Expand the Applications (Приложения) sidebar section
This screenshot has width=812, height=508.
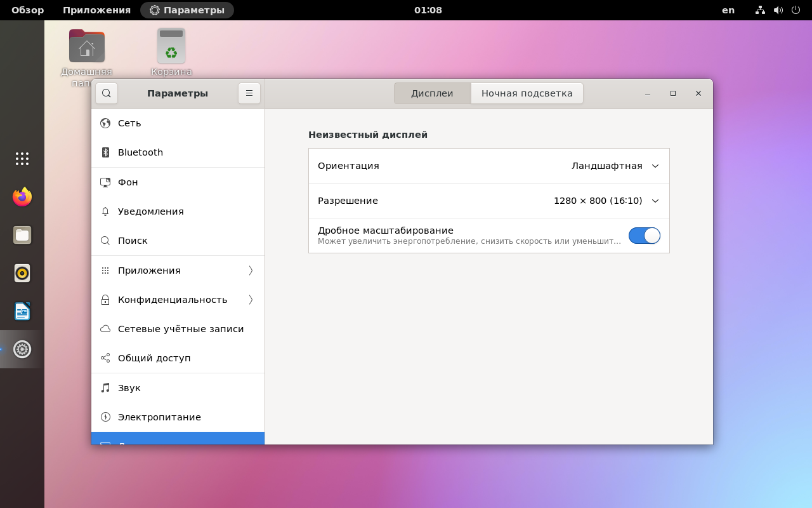click(x=178, y=271)
